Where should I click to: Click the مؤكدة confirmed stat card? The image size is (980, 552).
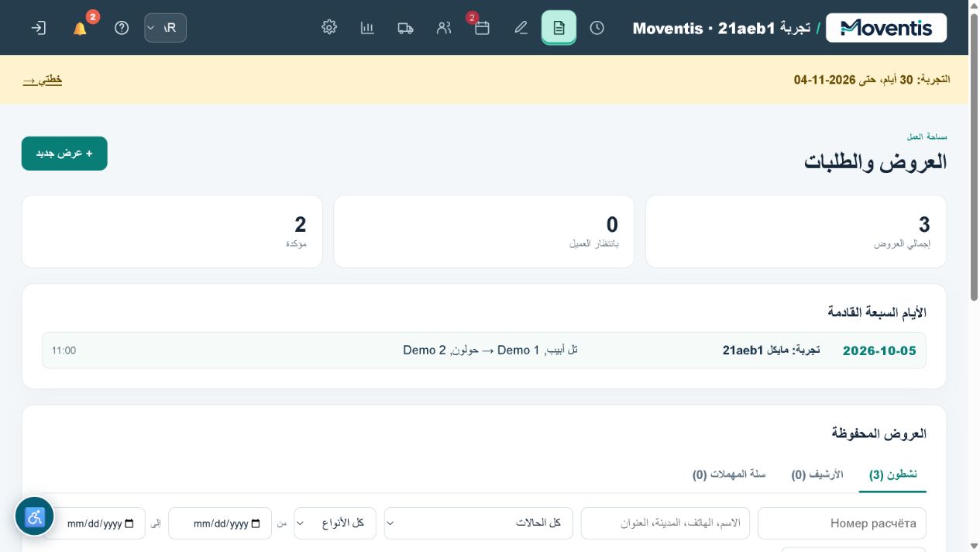point(172,231)
